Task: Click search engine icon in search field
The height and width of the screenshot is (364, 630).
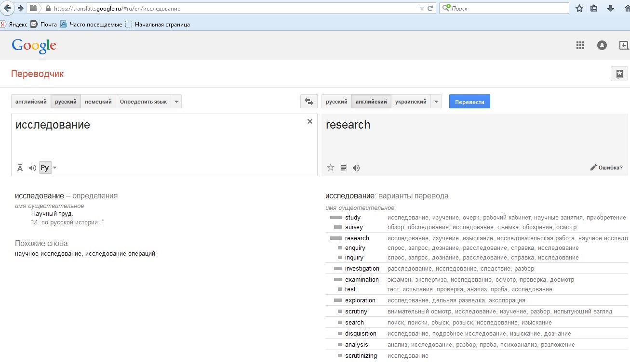Action: pos(446,8)
